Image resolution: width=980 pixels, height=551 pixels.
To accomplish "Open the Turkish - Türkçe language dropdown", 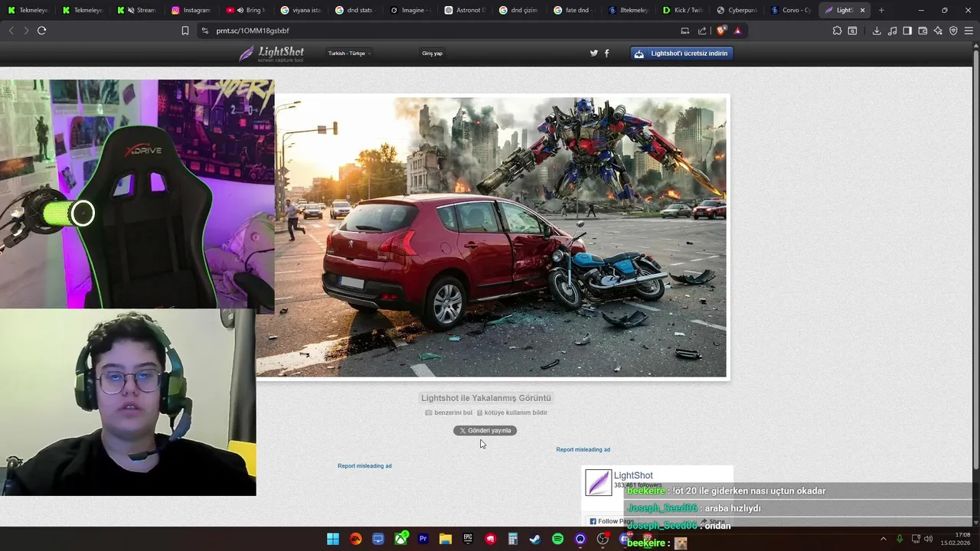I will (x=349, y=54).
